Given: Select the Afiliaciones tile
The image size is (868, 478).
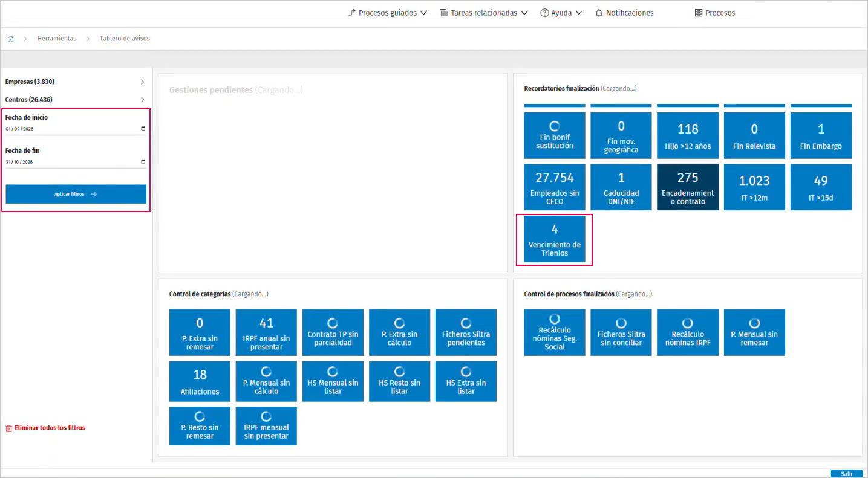Looking at the screenshot, I should [200, 381].
